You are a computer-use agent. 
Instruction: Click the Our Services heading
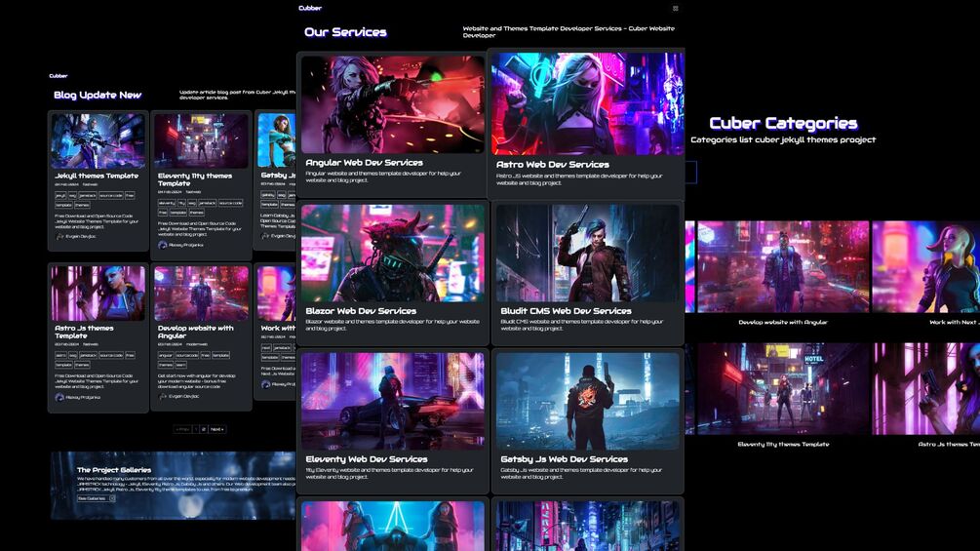pyautogui.click(x=345, y=32)
